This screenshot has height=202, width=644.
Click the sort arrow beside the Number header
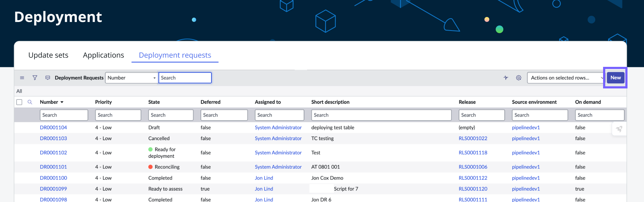coord(62,102)
